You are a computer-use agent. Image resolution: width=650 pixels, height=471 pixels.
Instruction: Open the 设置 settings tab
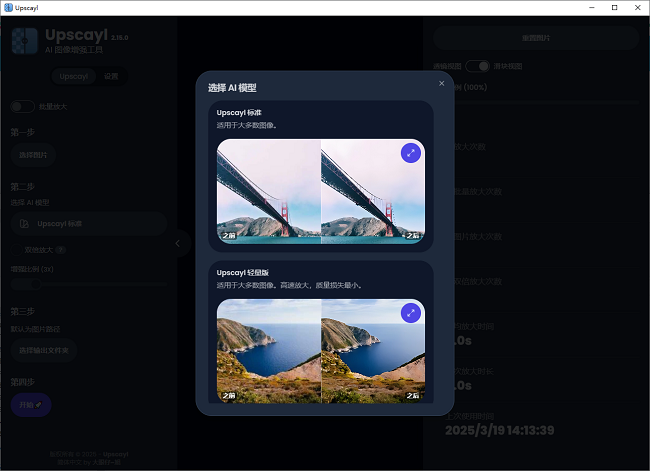point(111,76)
